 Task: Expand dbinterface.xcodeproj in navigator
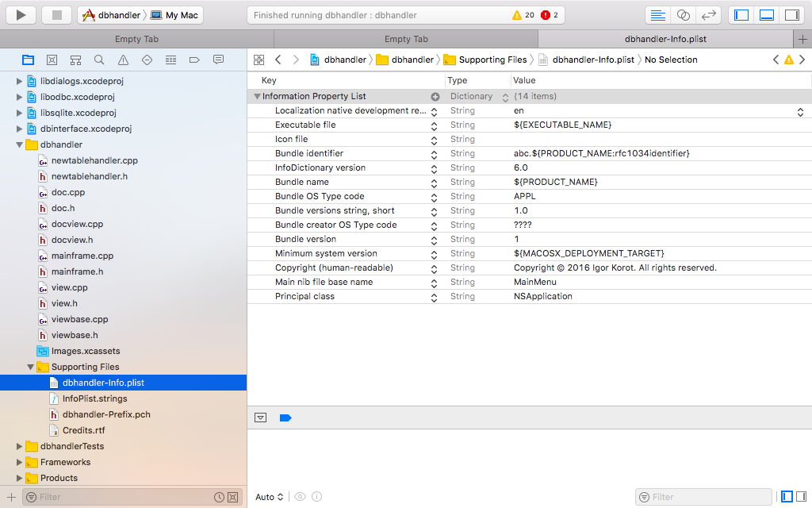coord(19,129)
